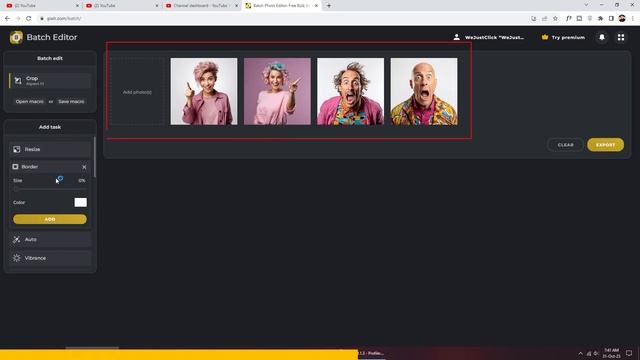Click the Add task panel scrollbar
This screenshot has width=640, height=360.
point(95,157)
